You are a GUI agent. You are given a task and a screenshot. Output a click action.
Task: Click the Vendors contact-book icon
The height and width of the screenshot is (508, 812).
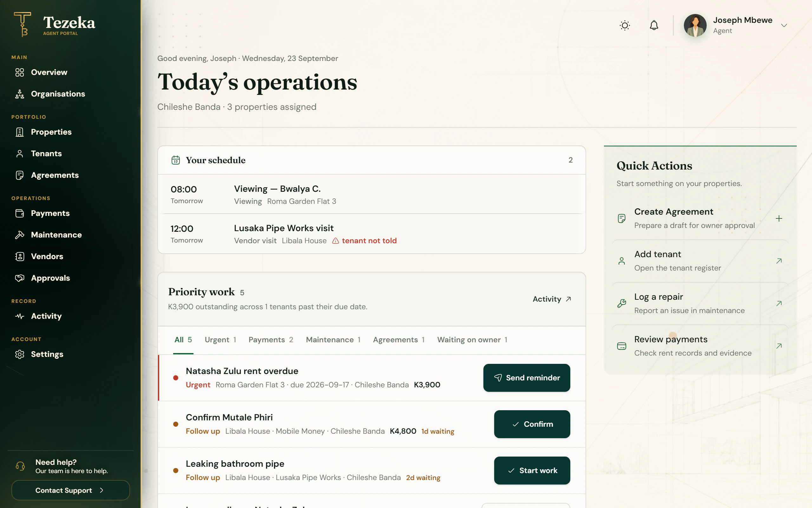pos(20,256)
